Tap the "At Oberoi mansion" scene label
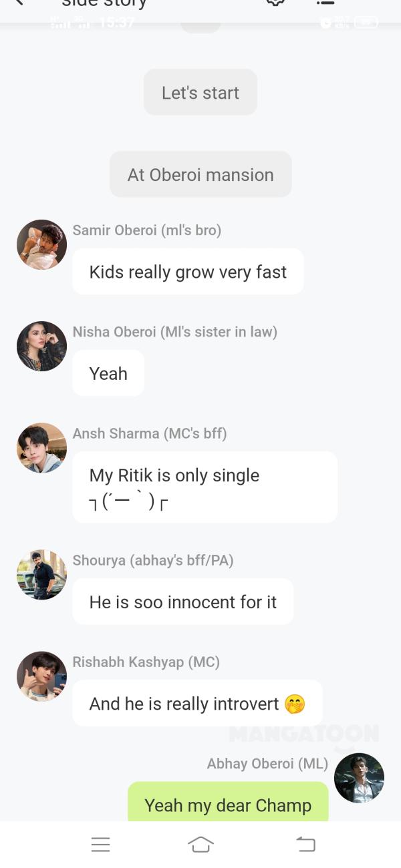The width and height of the screenshot is (401, 868). [x=200, y=174]
